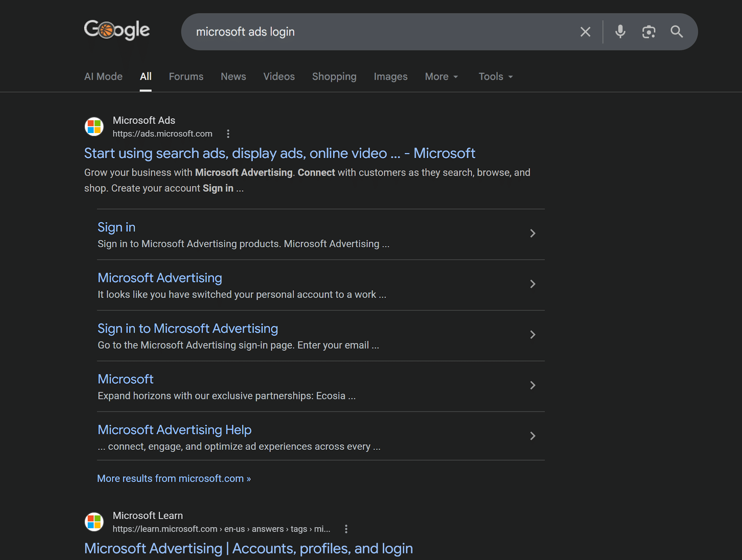This screenshot has height=560, width=742.
Task: Open Google Lens image search icon
Action: [x=649, y=32]
